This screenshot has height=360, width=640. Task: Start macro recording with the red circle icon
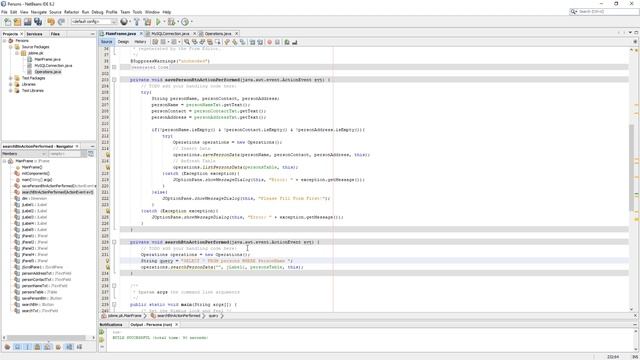click(269, 42)
